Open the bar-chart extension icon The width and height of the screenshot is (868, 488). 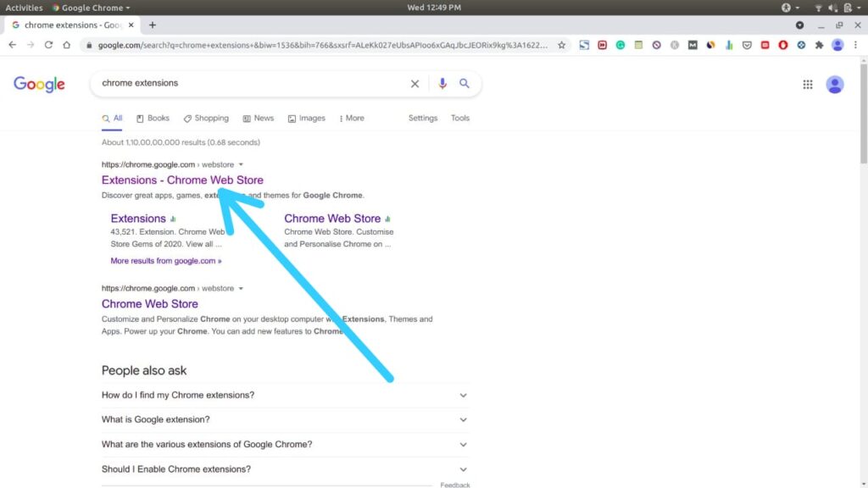[729, 46]
